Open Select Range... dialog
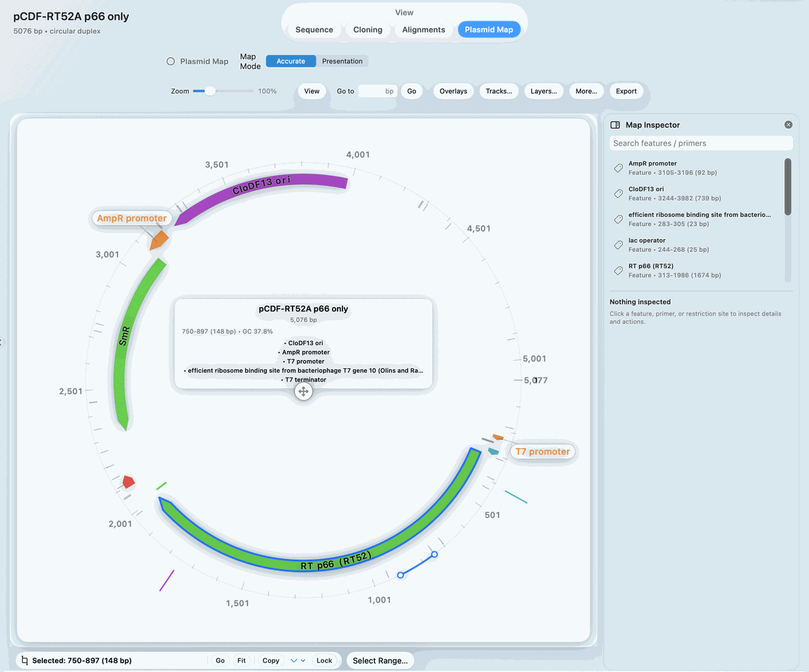This screenshot has width=809, height=672. pyautogui.click(x=380, y=661)
